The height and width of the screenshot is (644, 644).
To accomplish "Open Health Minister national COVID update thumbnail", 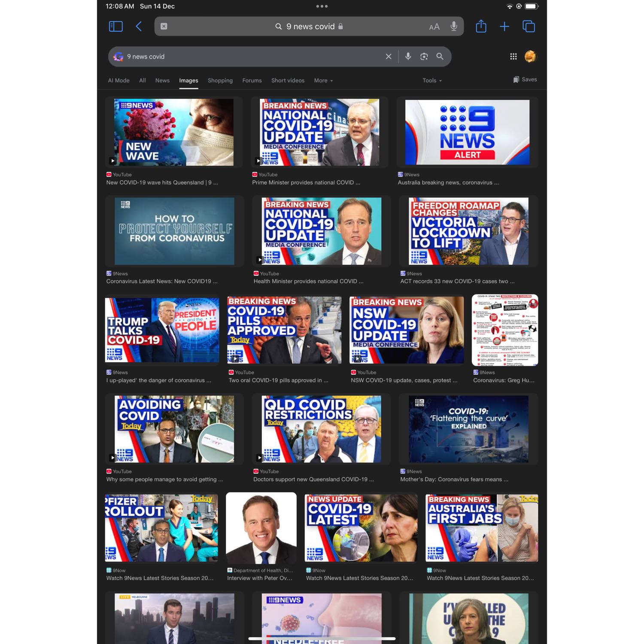I will [322, 231].
